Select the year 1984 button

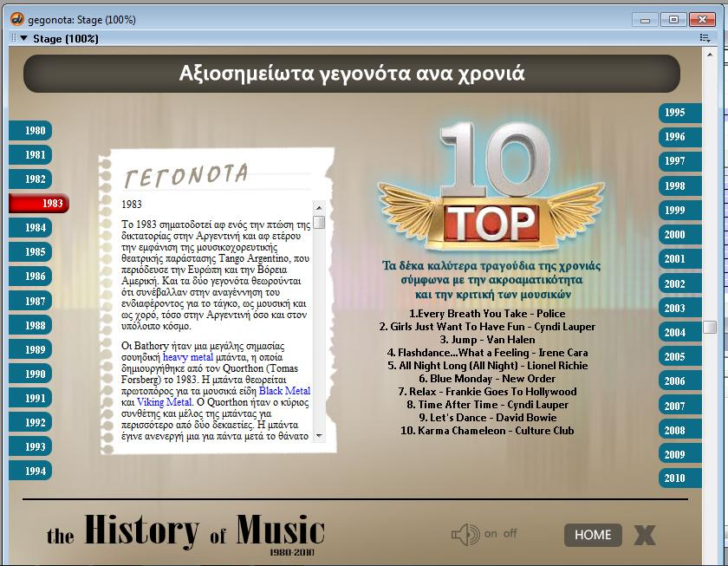[30, 227]
